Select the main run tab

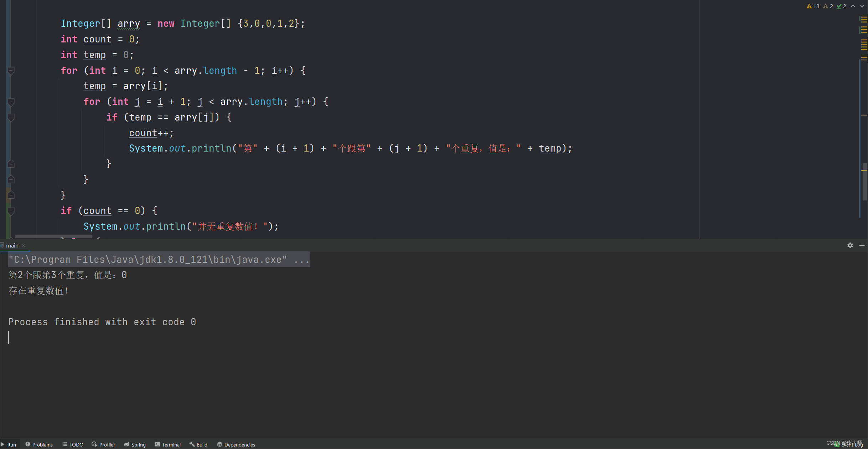pos(12,245)
